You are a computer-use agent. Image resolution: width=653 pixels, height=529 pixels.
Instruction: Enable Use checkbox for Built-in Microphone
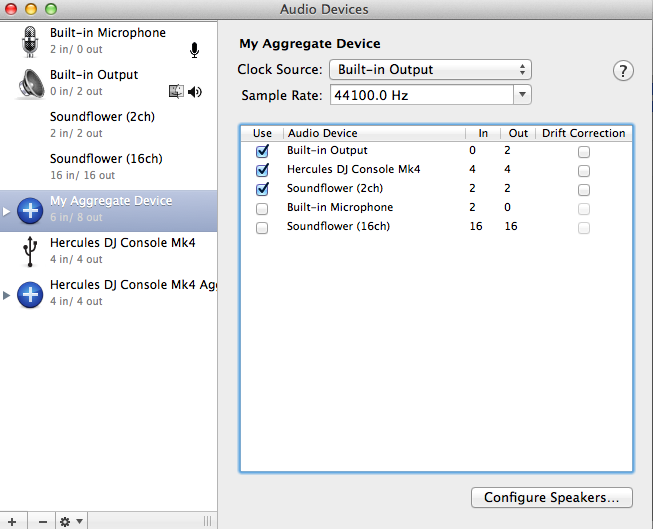(262, 208)
